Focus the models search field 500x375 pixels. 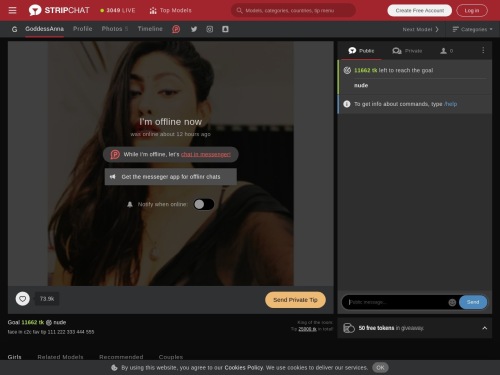pyautogui.click(x=293, y=10)
